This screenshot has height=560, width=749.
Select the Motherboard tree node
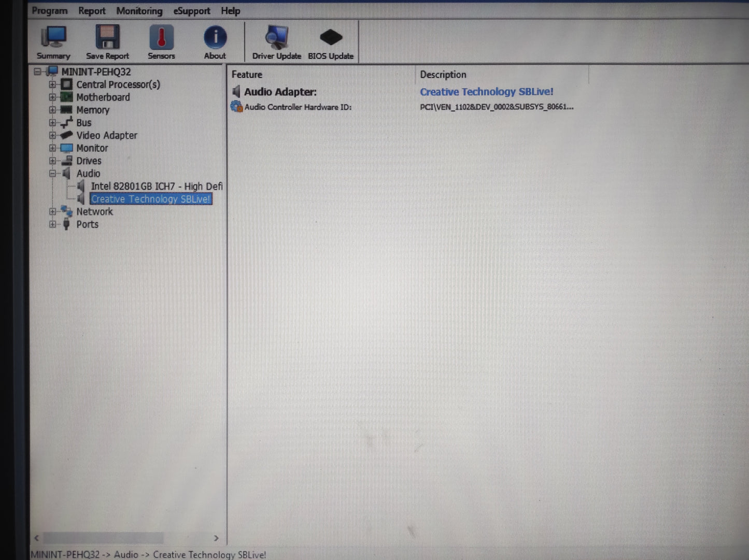tap(103, 97)
